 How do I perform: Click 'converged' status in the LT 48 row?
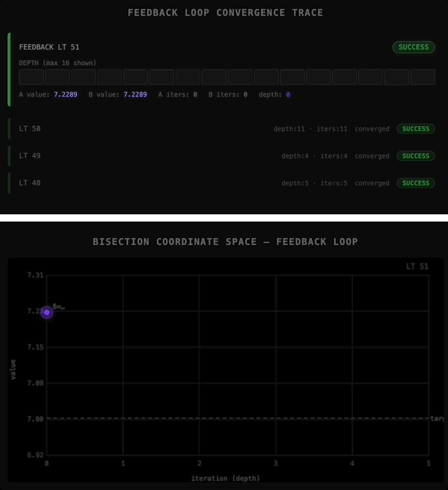point(372,183)
